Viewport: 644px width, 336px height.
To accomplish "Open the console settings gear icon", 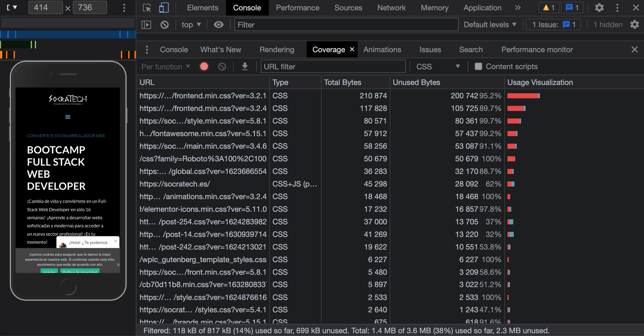I will [x=634, y=25].
